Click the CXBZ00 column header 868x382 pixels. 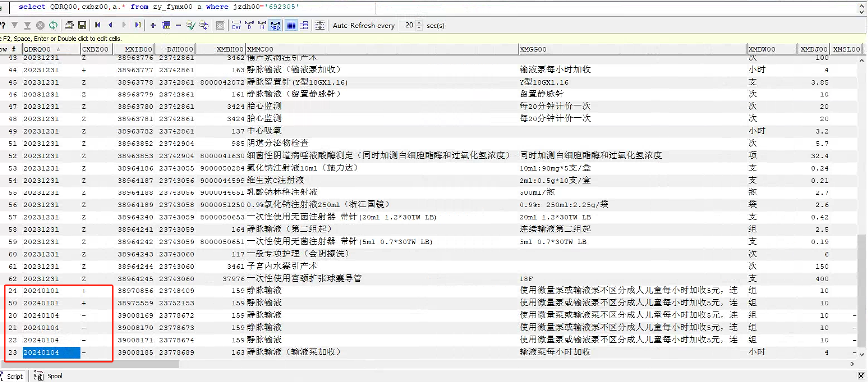point(96,49)
